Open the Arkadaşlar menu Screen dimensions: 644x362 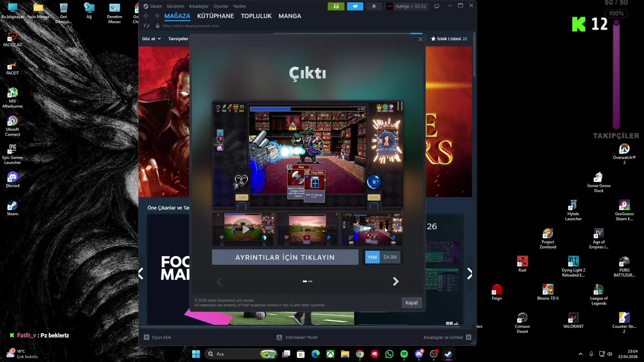point(199,6)
